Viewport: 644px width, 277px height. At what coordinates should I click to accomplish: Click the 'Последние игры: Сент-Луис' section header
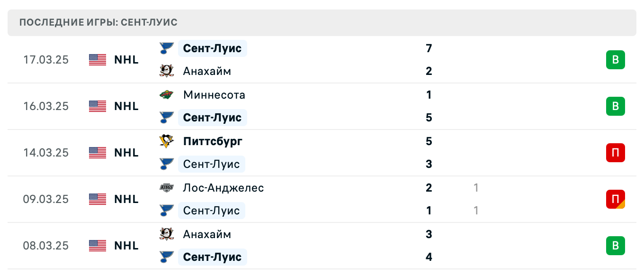tap(98, 23)
